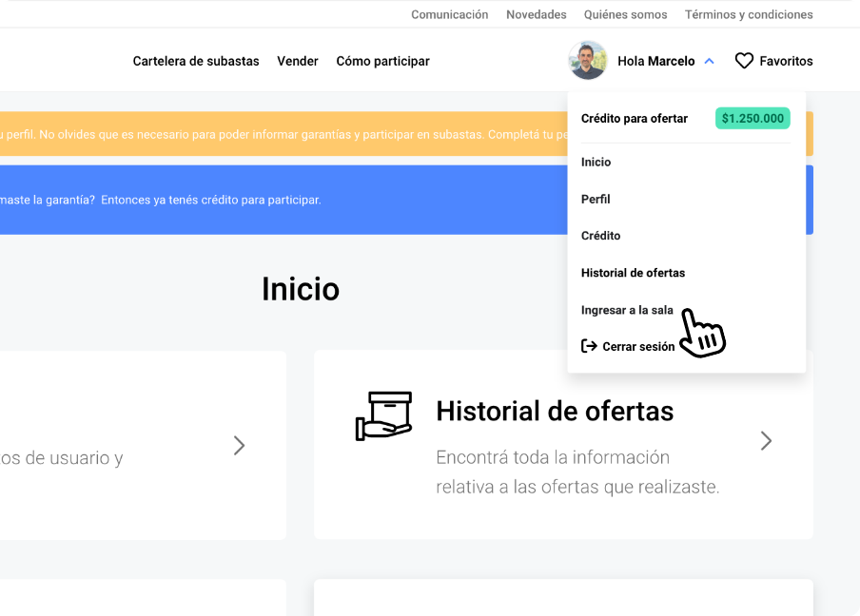Viewport: 860px width, 616px height.
Task: Click the chevron arrow on the left user card
Action: pos(239,445)
